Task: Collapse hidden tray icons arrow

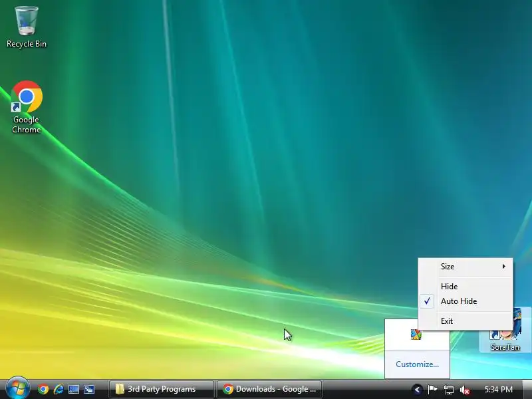Action: coord(418,390)
